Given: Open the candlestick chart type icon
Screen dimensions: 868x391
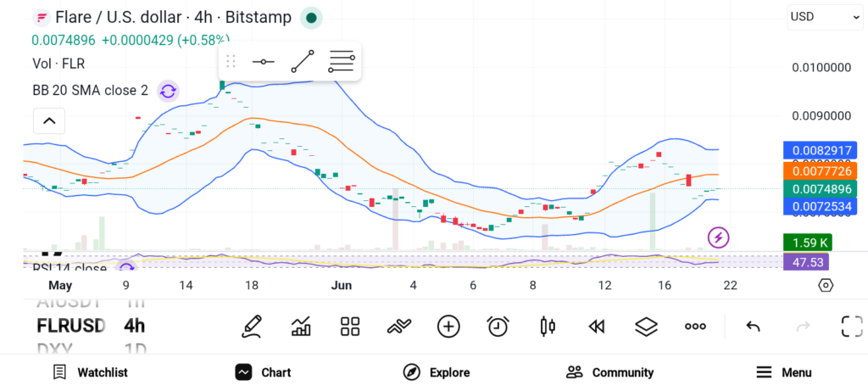Looking at the screenshot, I should [547, 327].
